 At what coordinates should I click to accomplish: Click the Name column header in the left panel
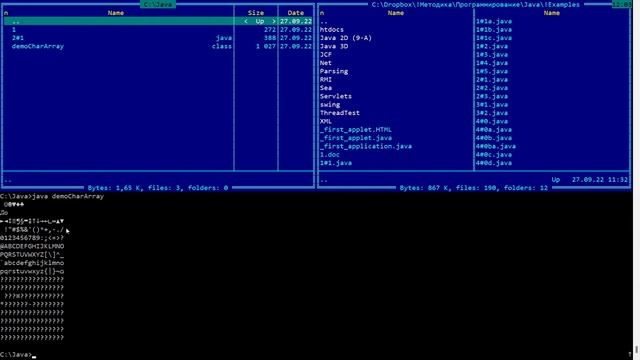[x=116, y=13]
